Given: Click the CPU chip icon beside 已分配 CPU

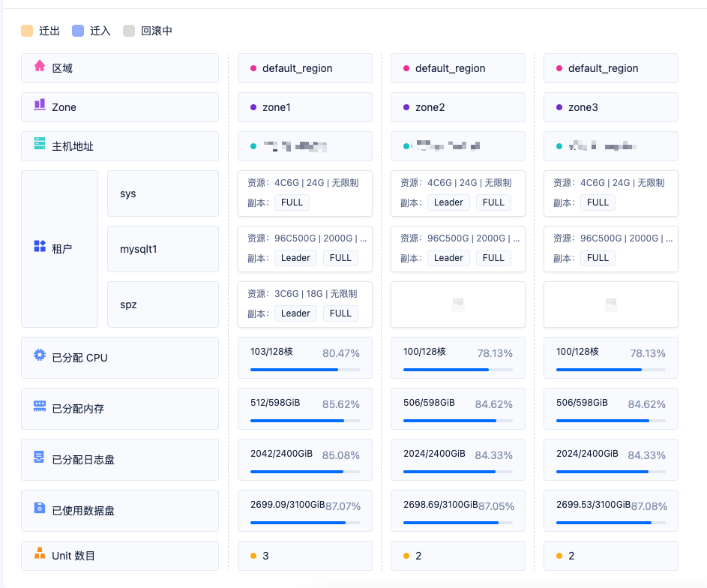Looking at the screenshot, I should 40,356.
